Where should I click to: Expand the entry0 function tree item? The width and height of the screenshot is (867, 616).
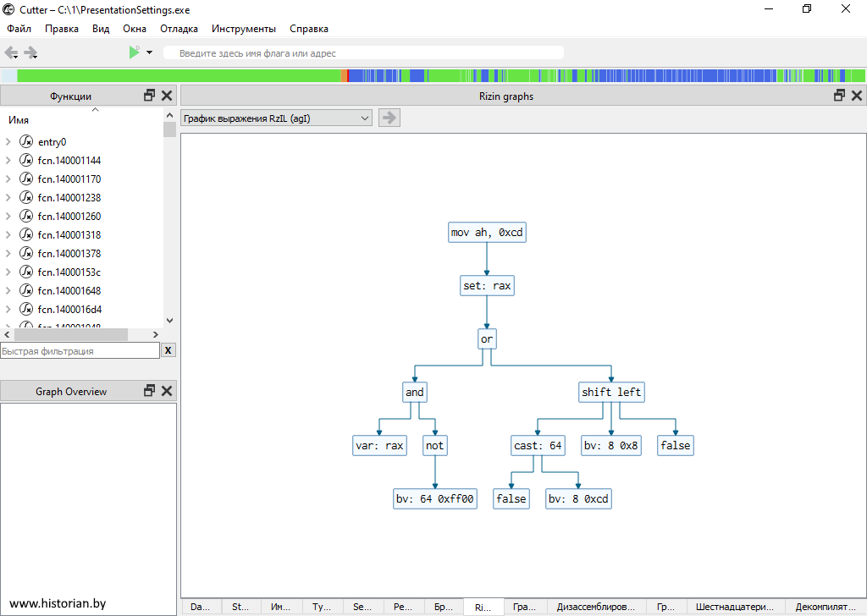tap(8, 142)
